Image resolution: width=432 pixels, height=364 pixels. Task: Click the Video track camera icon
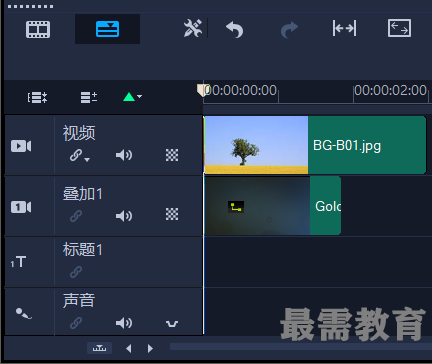pos(21,146)
